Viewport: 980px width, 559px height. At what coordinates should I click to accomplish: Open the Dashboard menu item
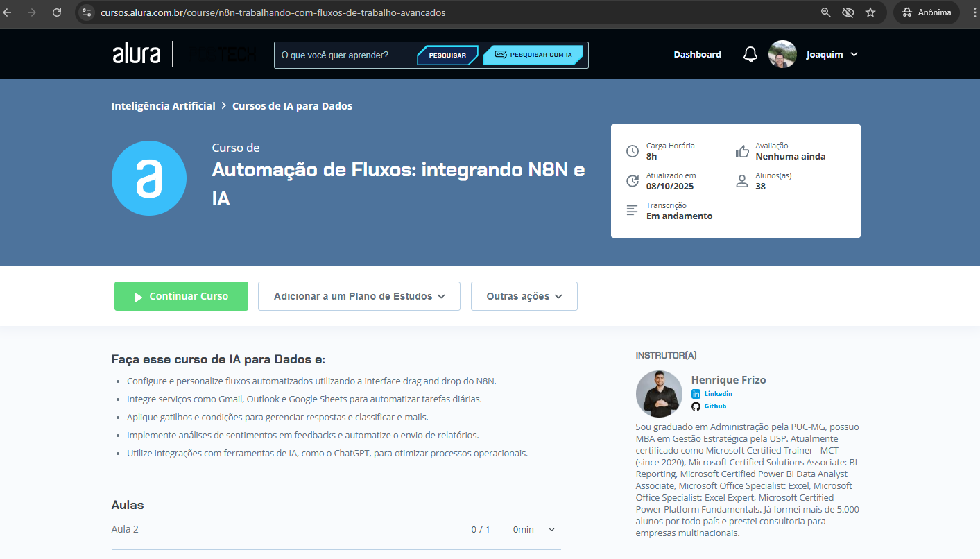697,55
